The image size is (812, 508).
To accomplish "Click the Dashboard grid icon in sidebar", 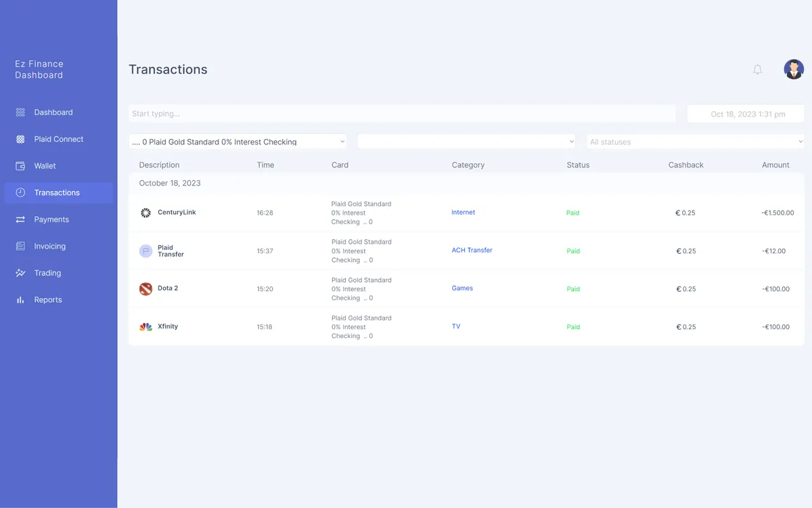I will point(20,112).
